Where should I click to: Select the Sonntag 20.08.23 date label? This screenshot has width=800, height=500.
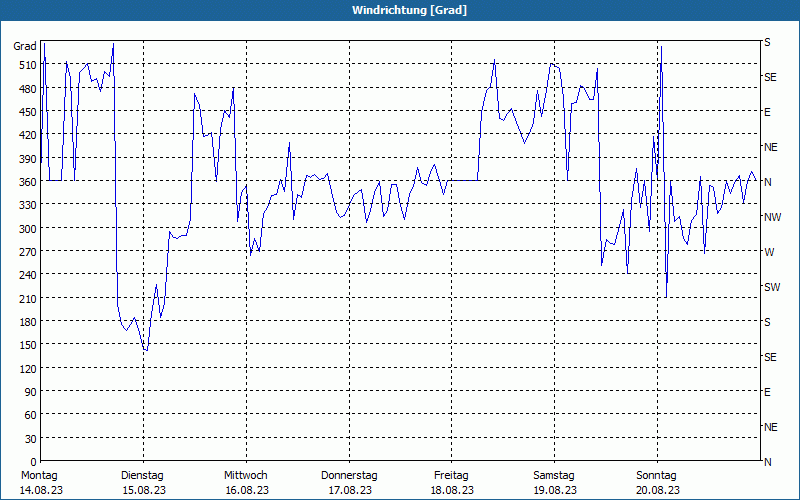[657, 483]
